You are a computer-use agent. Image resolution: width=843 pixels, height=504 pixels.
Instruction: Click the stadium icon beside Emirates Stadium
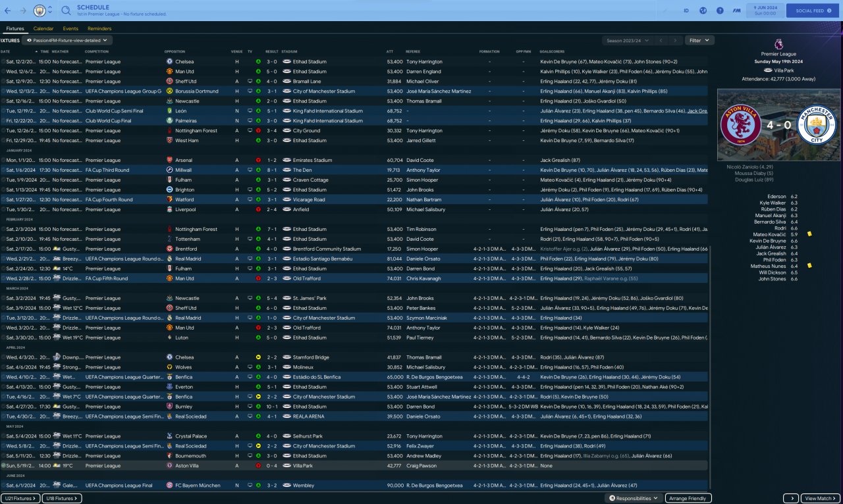[x=287, y=161]
